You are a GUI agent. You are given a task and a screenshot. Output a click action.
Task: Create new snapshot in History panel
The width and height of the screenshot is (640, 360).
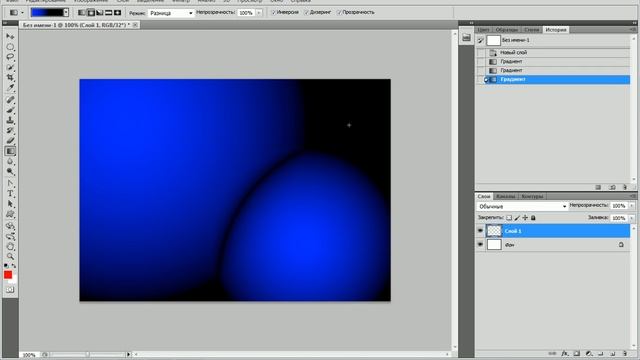pyautogui.click(x=612, y=187)
